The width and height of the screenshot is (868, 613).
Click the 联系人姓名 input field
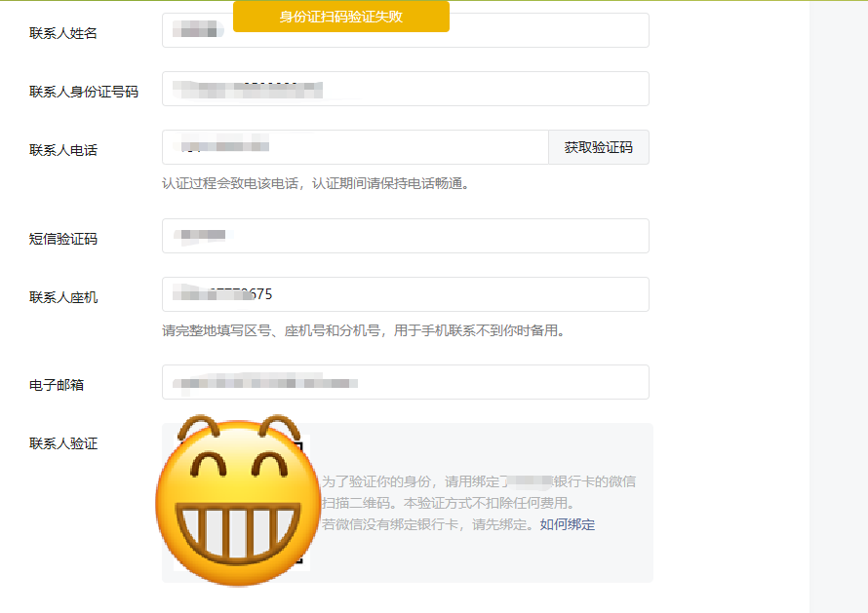click(x=405, y=30)
